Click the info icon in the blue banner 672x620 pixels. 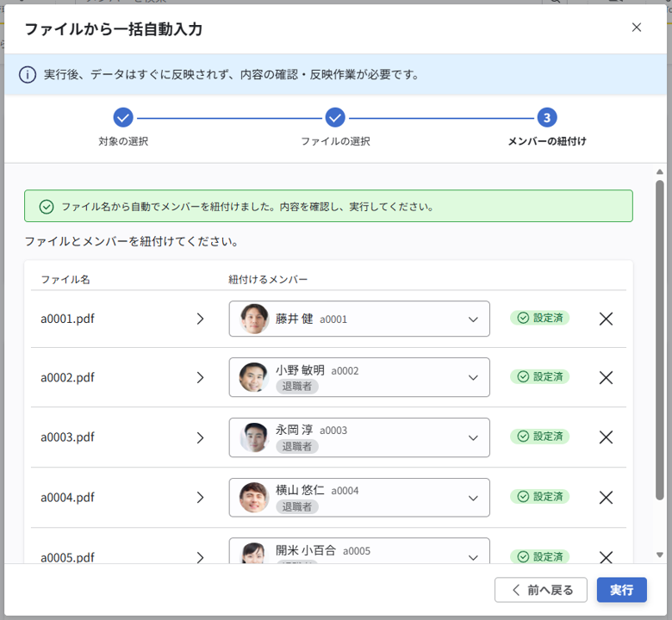tap(28, 75)
